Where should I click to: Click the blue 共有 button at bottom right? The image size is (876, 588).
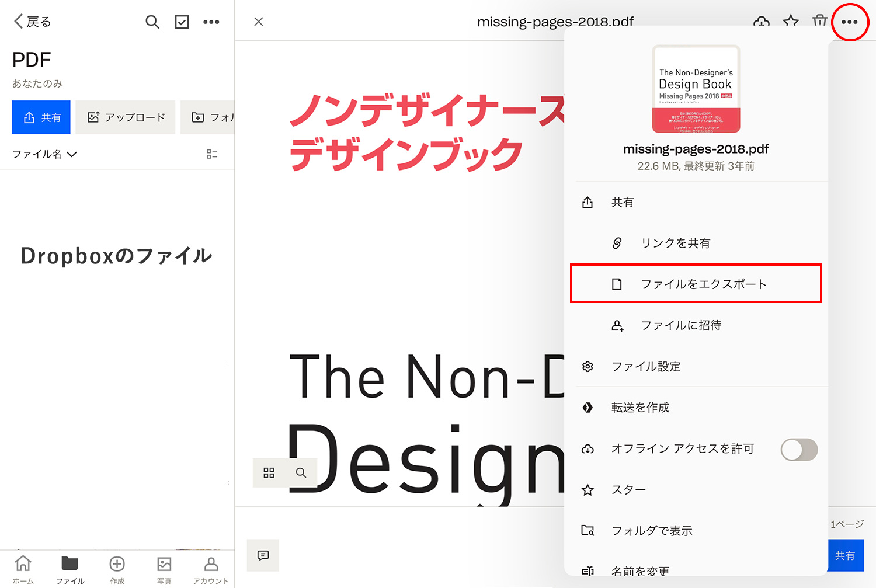coord(846,555)
